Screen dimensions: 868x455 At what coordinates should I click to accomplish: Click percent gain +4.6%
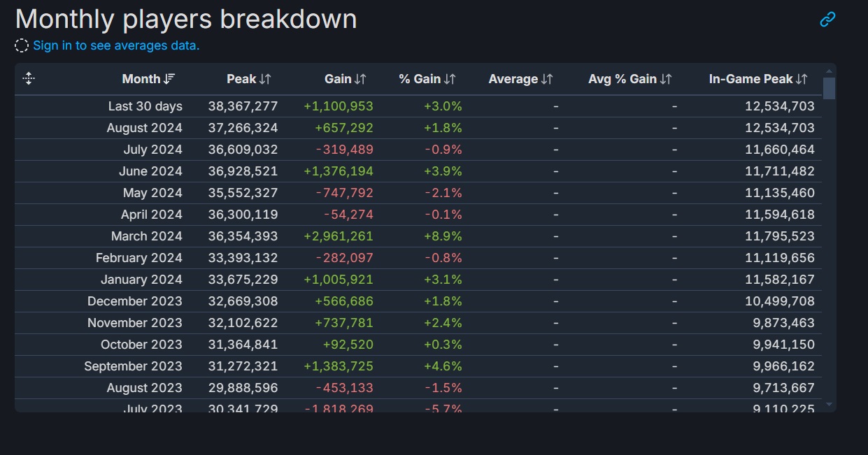click(443, 366)
